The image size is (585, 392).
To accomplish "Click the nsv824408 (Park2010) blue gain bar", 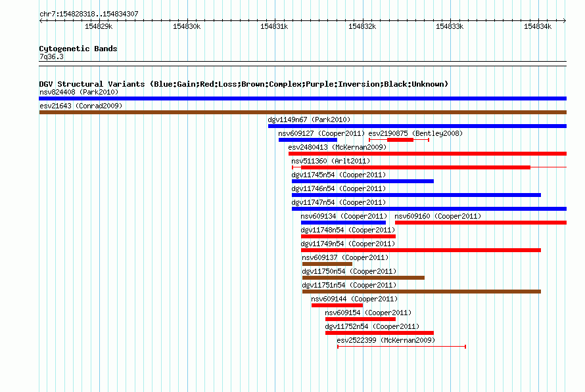I will pyautogui.click(x=302, y=98).
